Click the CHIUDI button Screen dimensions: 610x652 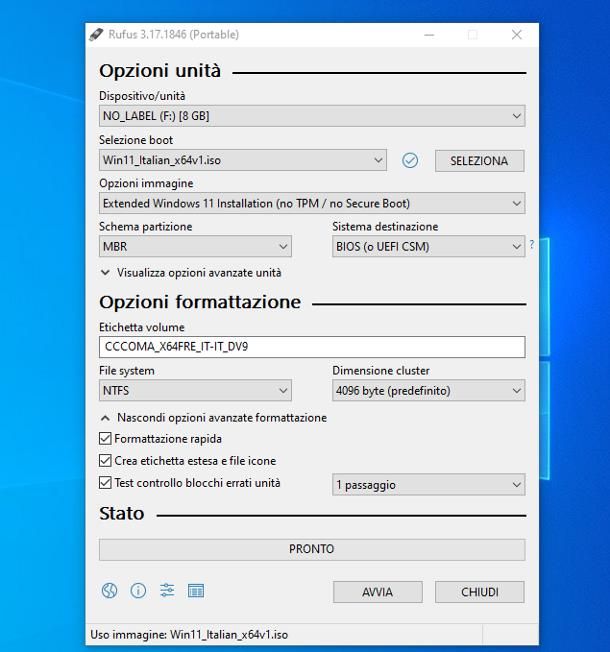point(479,592)
